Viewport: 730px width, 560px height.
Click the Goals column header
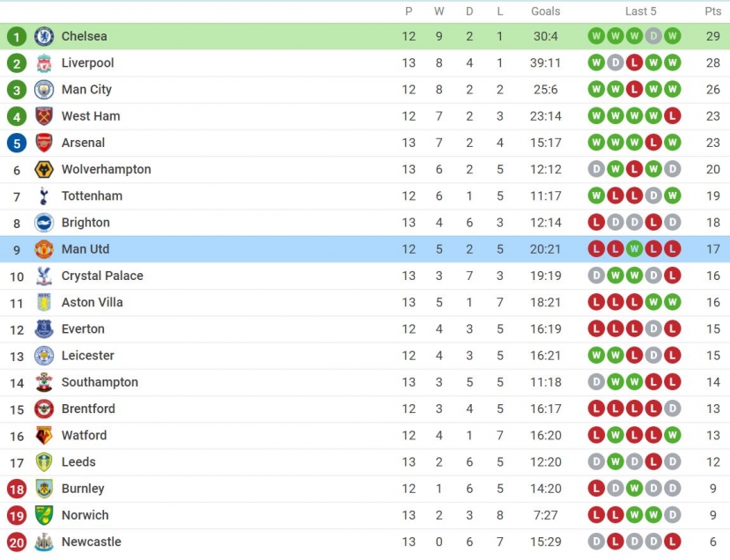[x=546, y=11]
